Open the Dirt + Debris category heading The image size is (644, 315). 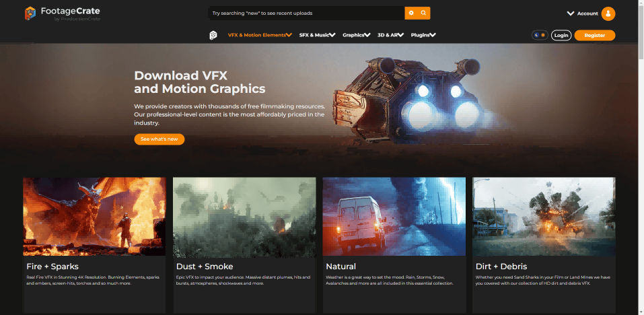point(501,267)
